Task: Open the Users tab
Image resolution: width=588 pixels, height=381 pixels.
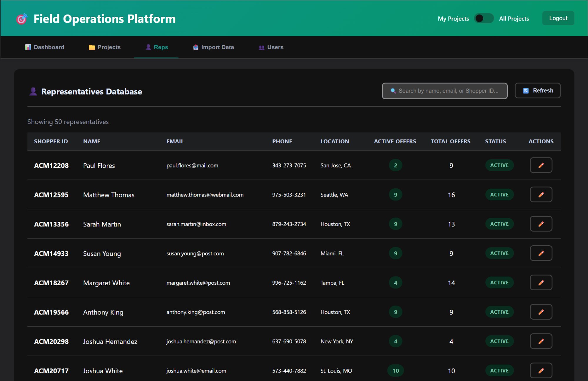Action: click(x=271, y=47)
